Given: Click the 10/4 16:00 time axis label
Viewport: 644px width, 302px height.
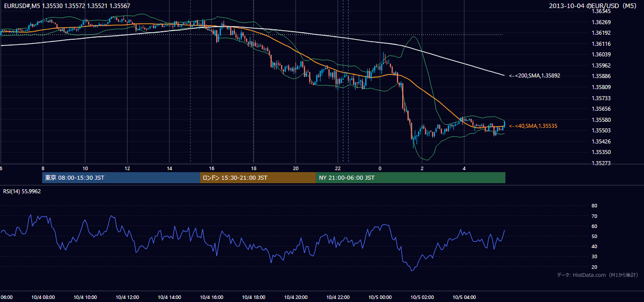Looking at the screenshot, I should point(211,297).
